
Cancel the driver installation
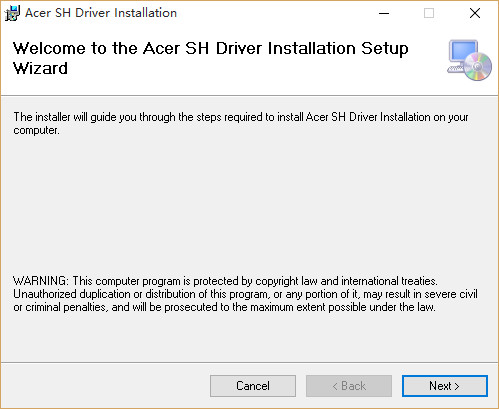pyautogui.click(x=253, y=386)
